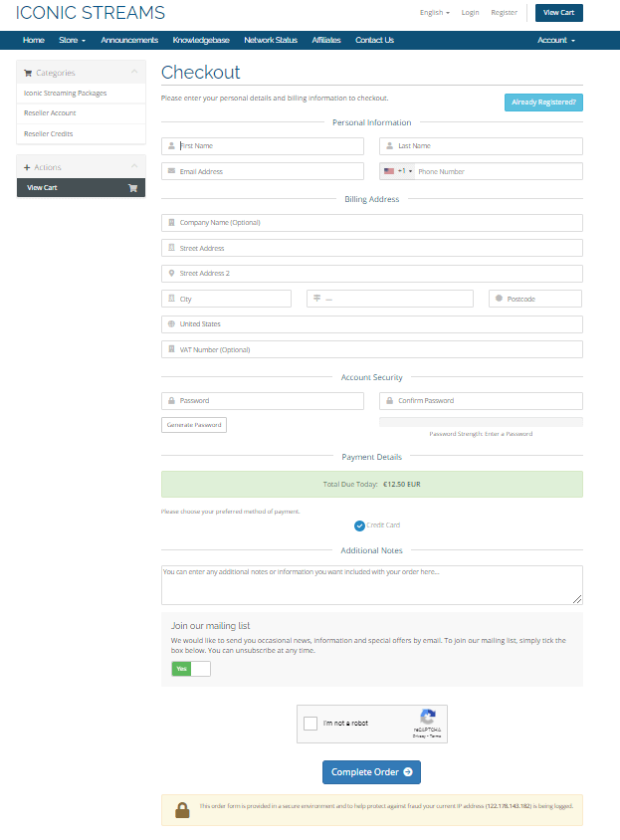Open the Account dropdown menu

tap(555, 40)
